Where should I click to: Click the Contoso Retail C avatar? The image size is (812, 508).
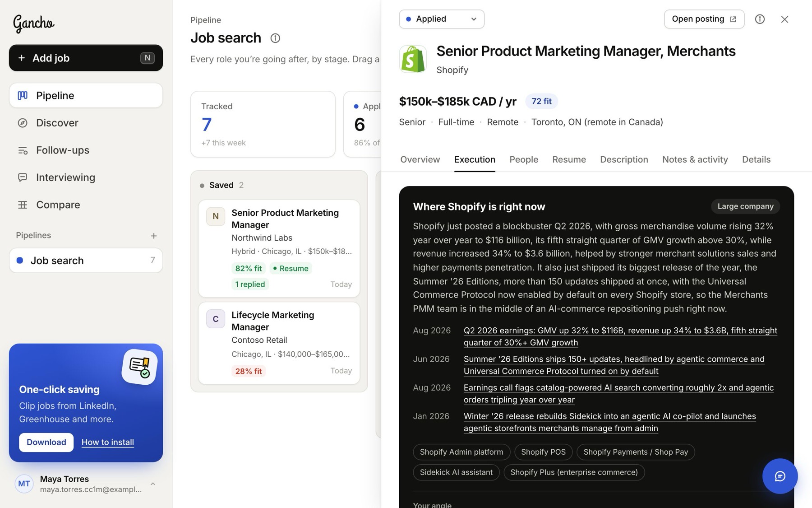(x=216, y=319)
